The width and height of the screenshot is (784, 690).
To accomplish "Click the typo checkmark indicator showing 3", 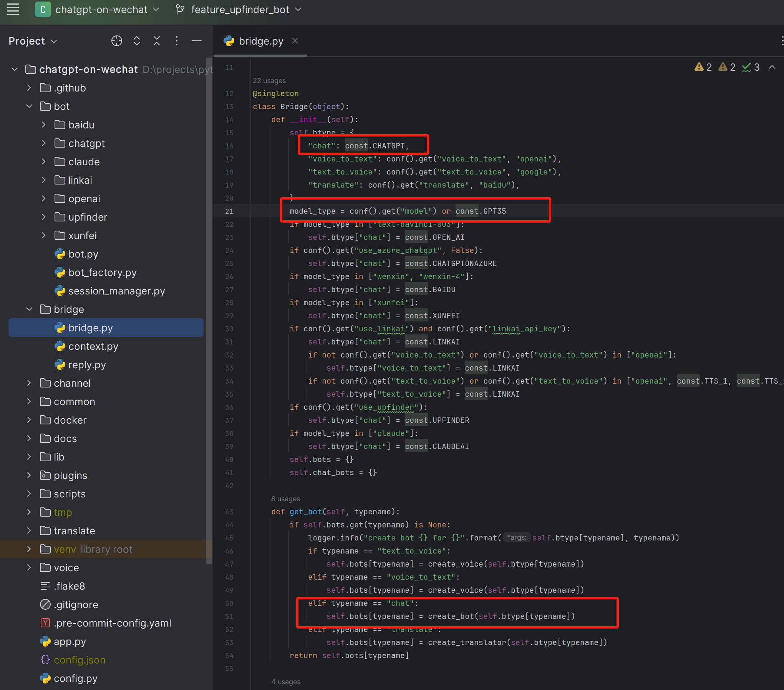I will (x=751, y=67).
